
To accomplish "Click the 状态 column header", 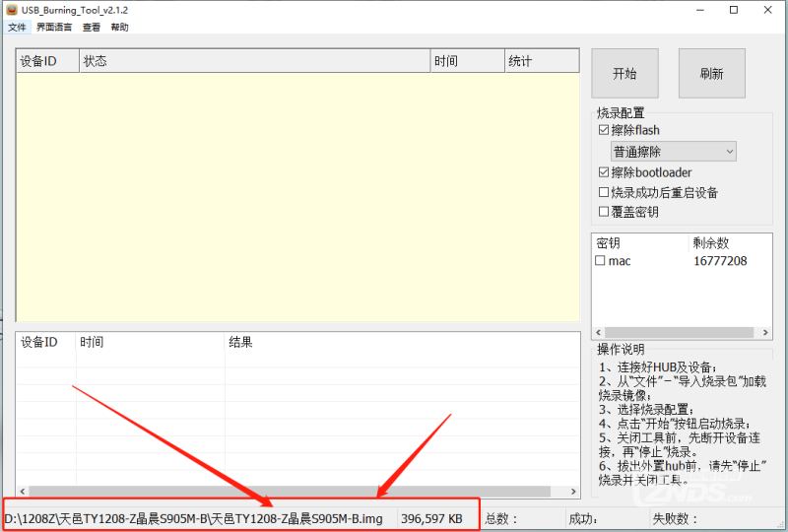I will pos(255,61).
